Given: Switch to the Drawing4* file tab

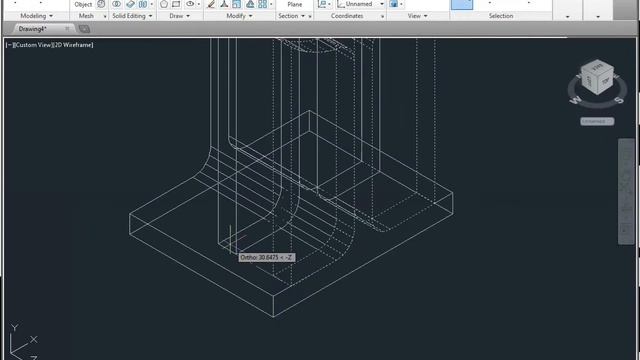Looking at the screenshot, I should pos(33,29).
